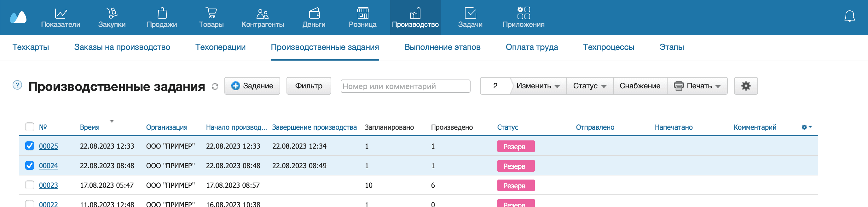Uncheck the row 00024 checkbox
Image resolution: width=868 pixels, height=207 pixels.
click(30, 165)
